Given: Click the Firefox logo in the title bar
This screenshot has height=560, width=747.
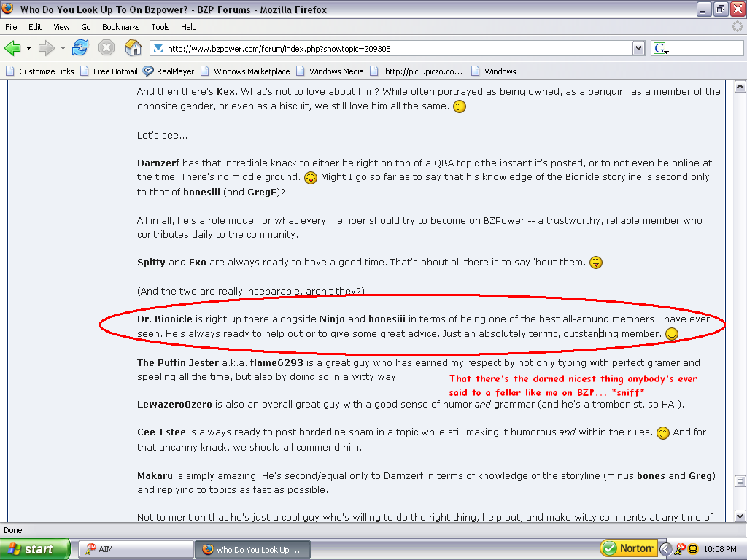Looking at the screenshot, I should [x=7, y=9].
